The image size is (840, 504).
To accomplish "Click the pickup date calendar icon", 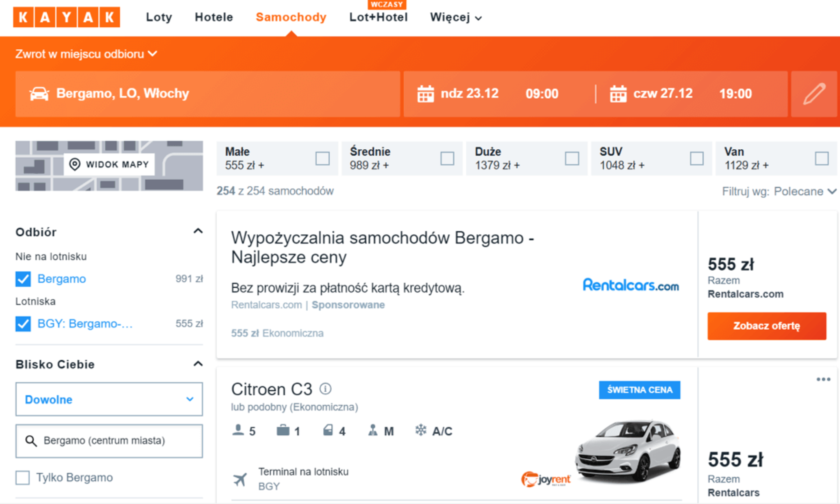I will 425,94.
